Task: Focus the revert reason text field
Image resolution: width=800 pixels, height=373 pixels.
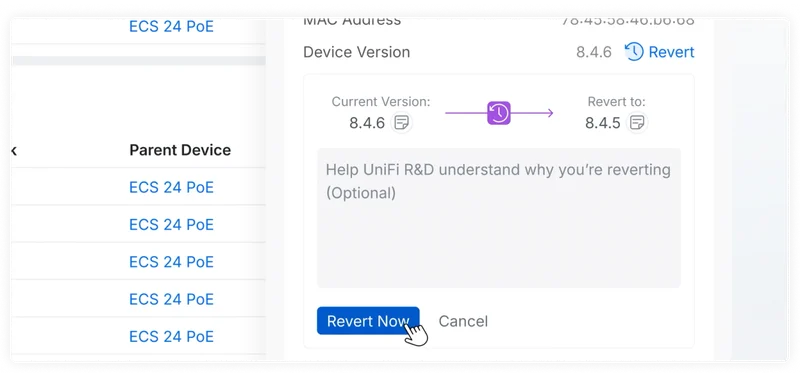Action: [x=499, y=218]
